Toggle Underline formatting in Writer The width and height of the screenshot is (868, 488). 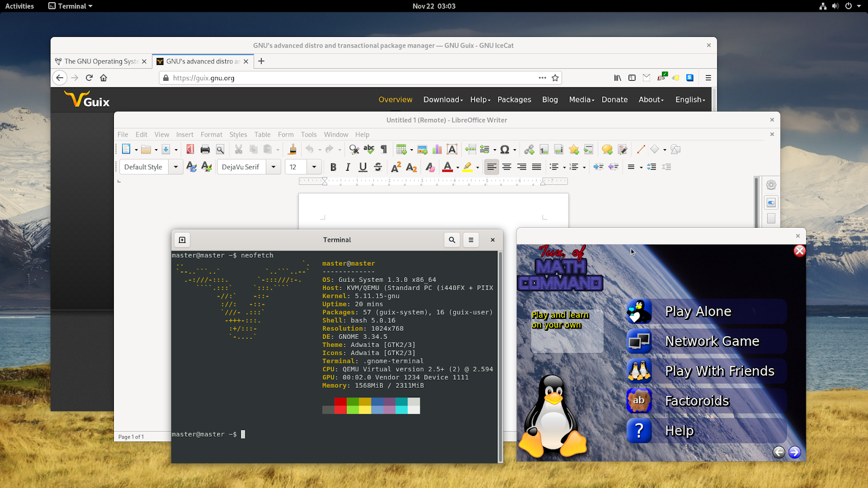[x=363, y=167]
